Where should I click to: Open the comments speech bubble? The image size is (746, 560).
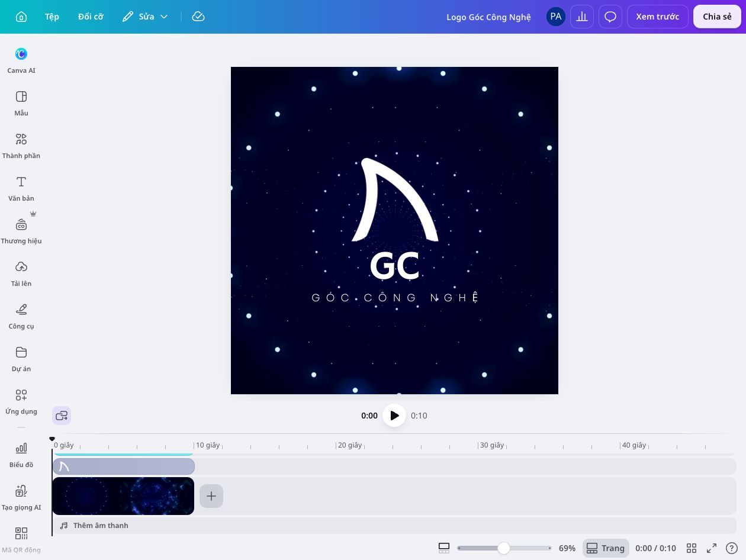coord(610,17)
